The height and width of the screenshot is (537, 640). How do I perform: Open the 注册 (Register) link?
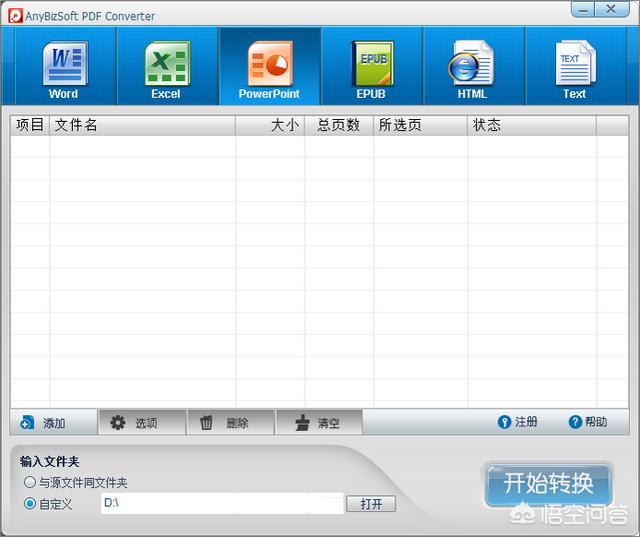pos(518,422)
